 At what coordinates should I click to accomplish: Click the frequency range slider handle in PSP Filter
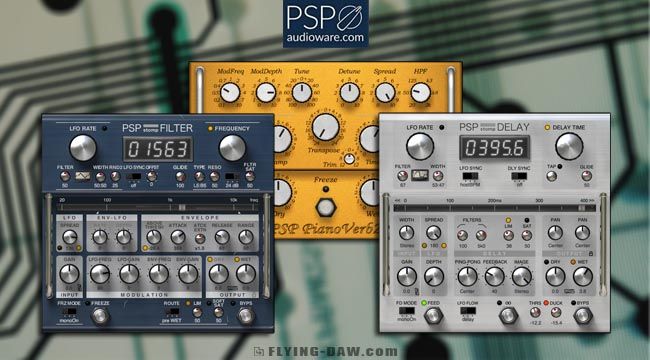click(x=182, y=207)
